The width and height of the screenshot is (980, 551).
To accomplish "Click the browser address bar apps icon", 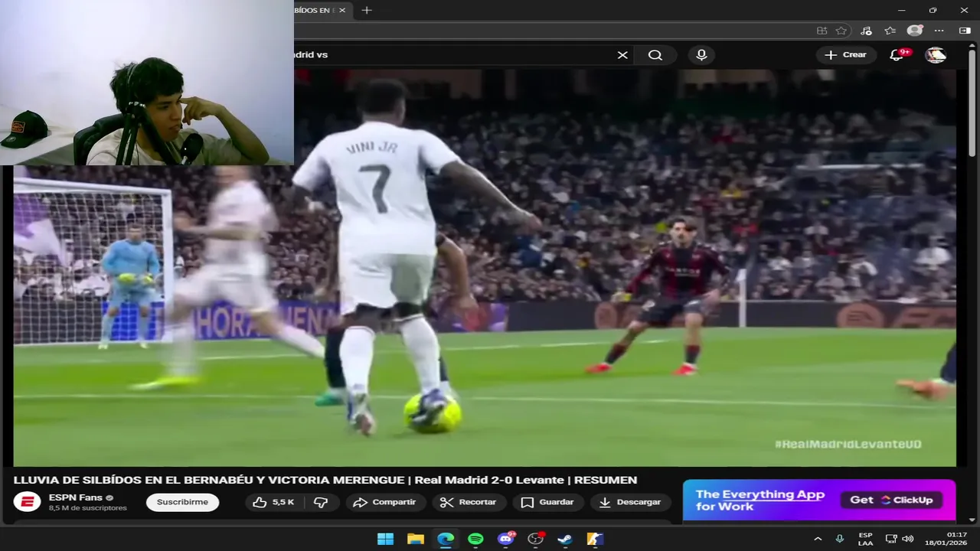I will coord(822,31).
